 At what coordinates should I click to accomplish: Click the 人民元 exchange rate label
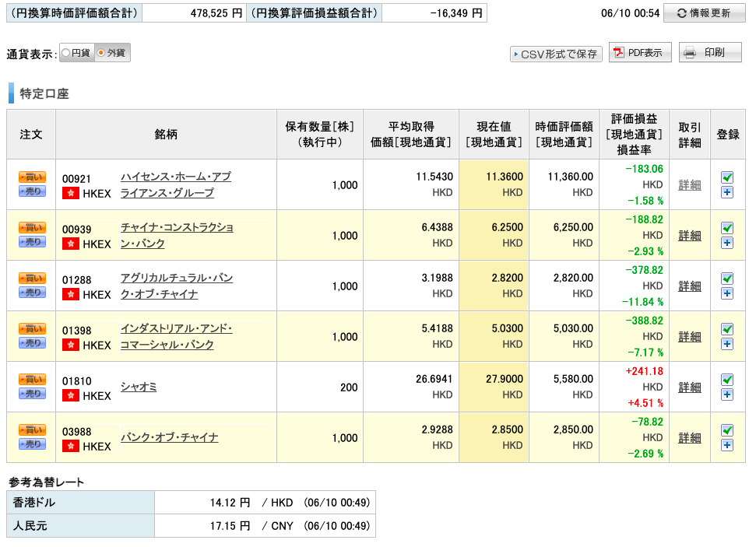point(30,526)
